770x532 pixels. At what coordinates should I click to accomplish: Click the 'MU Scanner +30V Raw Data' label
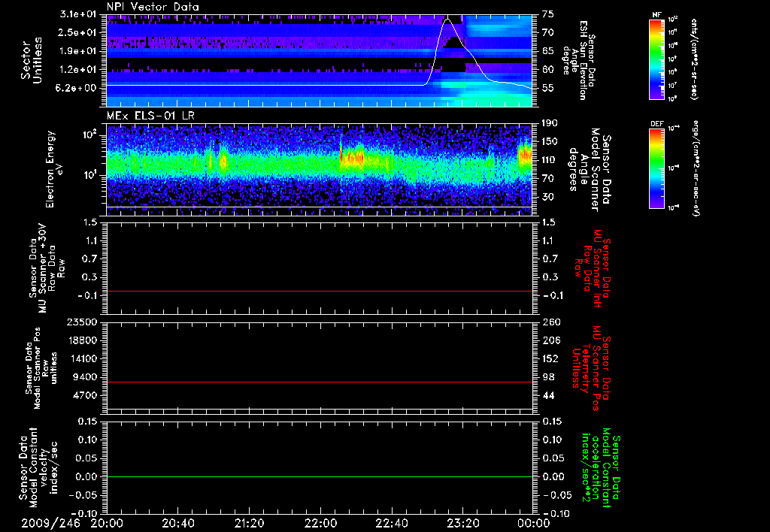pos(47,268)
